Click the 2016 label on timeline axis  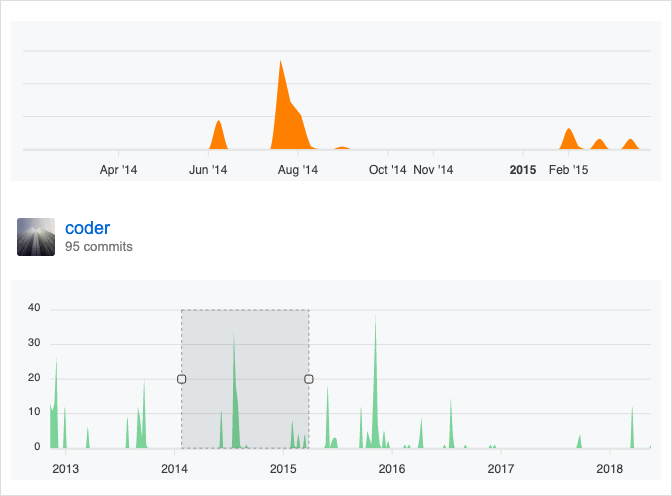[392, 468]
